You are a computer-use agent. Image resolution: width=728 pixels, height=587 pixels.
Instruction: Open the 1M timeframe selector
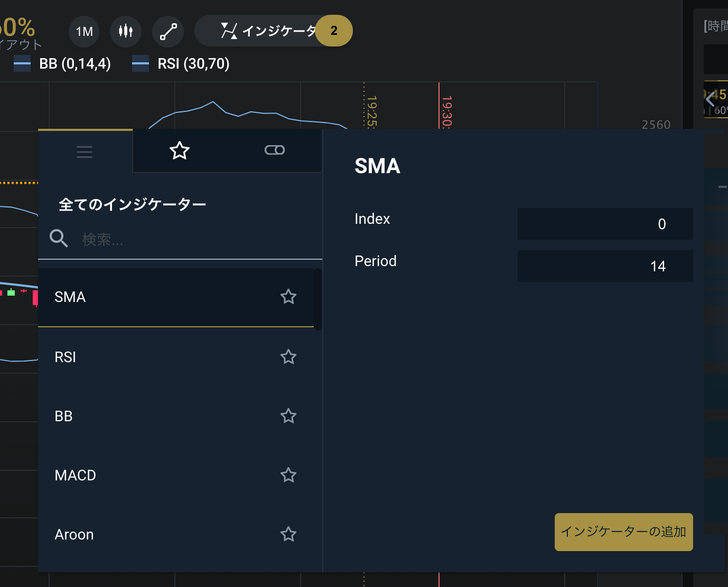click(84, 32)
